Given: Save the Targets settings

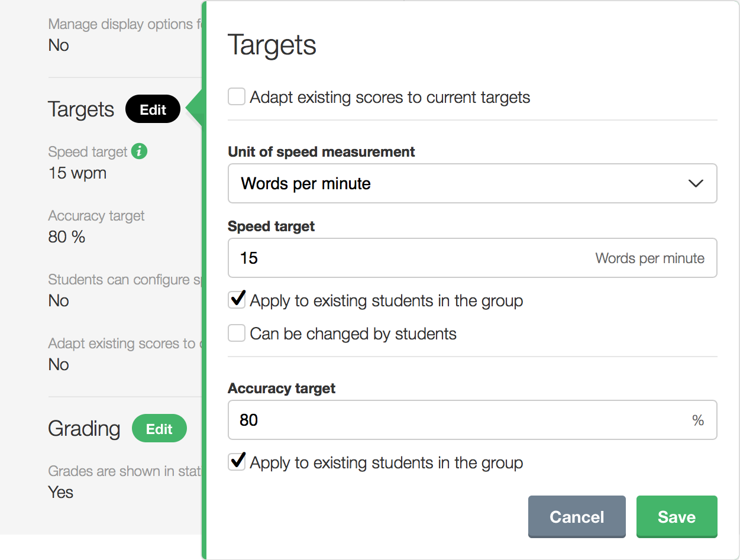Looking at the screenshot, I should click(676, 517).
